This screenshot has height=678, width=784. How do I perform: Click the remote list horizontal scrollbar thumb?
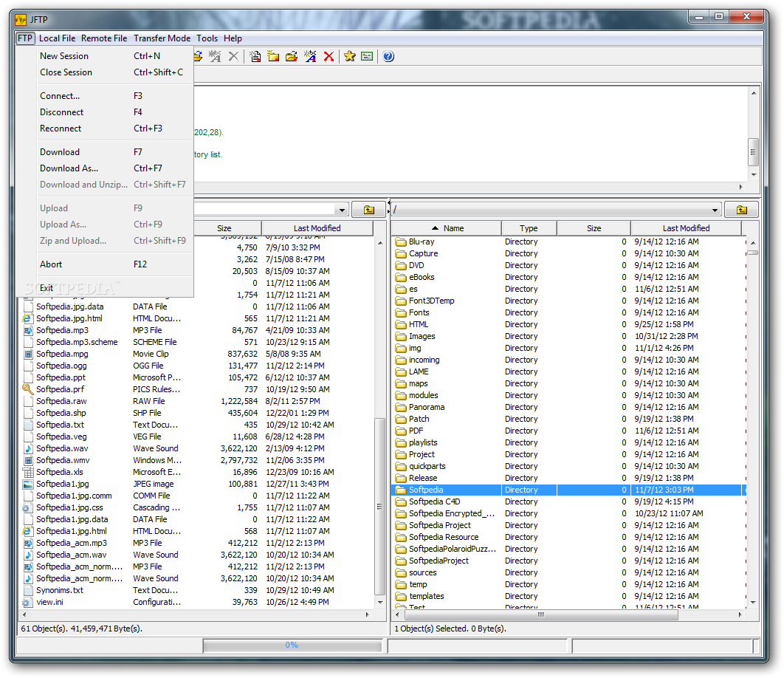click(540, 615)
